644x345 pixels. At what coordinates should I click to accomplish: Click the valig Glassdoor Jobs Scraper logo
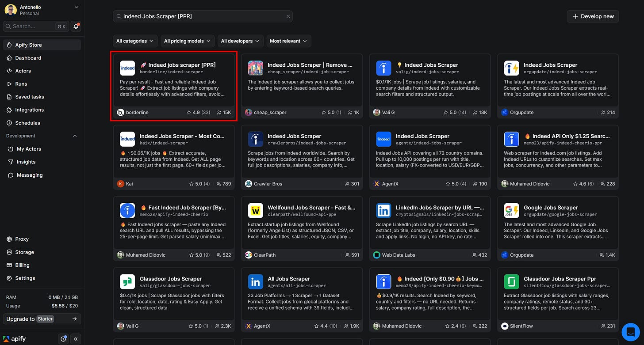pos(127,282)
